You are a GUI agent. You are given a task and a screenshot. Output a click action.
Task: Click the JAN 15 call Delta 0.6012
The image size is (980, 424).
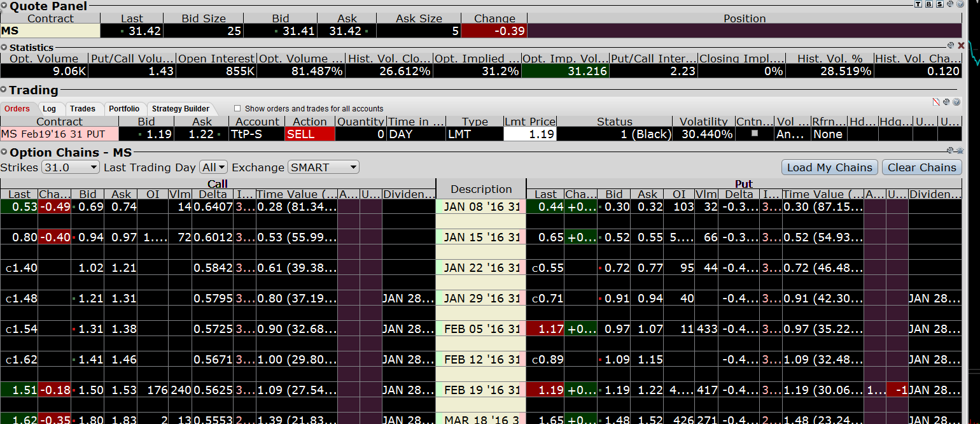(213, 237)
